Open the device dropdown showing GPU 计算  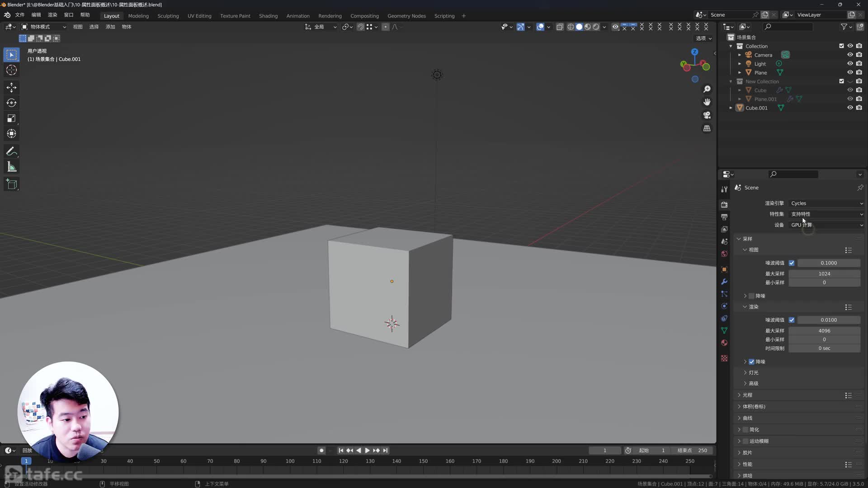click(x=826, y=225)
